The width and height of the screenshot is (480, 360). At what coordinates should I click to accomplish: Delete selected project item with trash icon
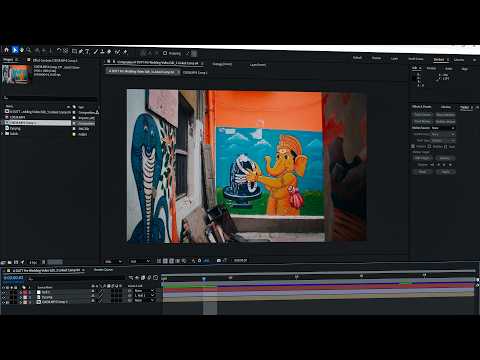(44, 262)
